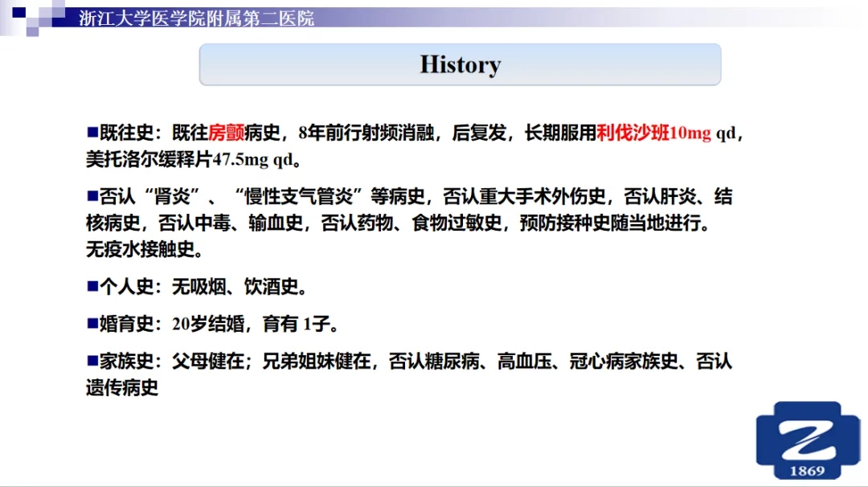
Task: Click the hospital name header 浙江大学医学院附属第二医院
Action: click(x=196, y=18)
